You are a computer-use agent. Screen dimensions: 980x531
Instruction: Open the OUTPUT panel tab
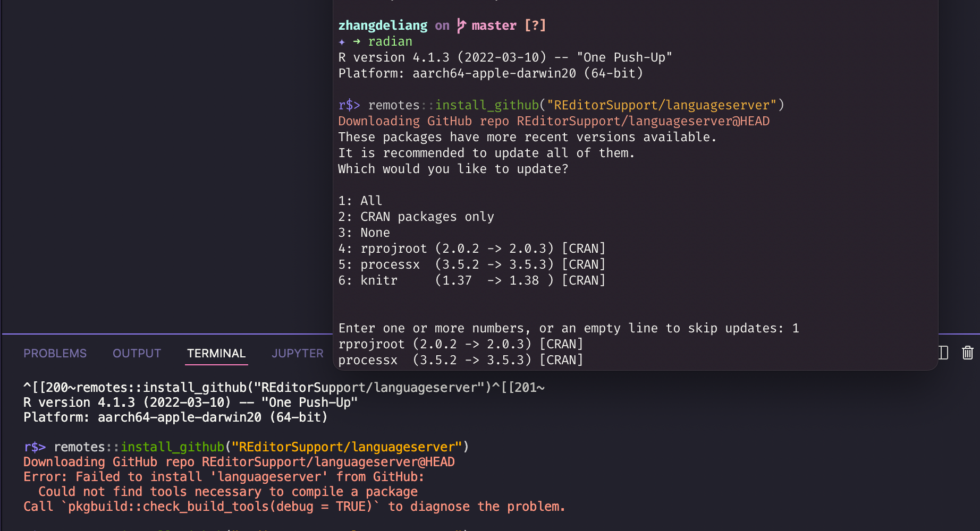(137, 353)
